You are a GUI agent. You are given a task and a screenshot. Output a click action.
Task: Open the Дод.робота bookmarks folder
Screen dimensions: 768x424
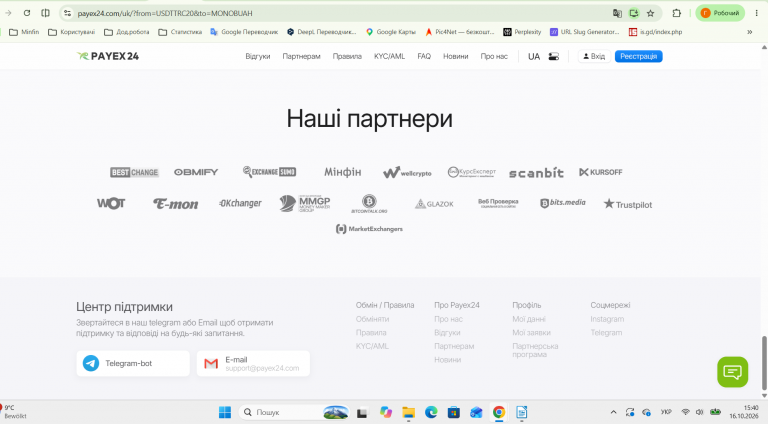pos(126,32)
